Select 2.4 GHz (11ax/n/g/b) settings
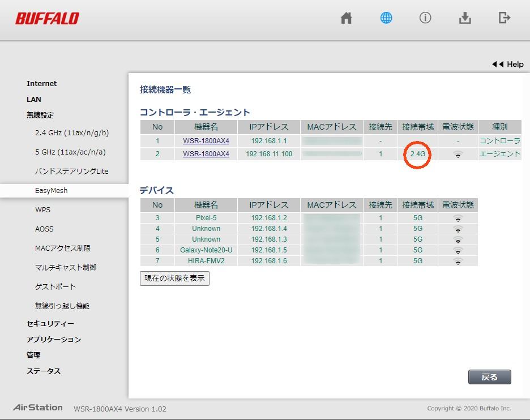The image size is (530, 420). [72, 133]
